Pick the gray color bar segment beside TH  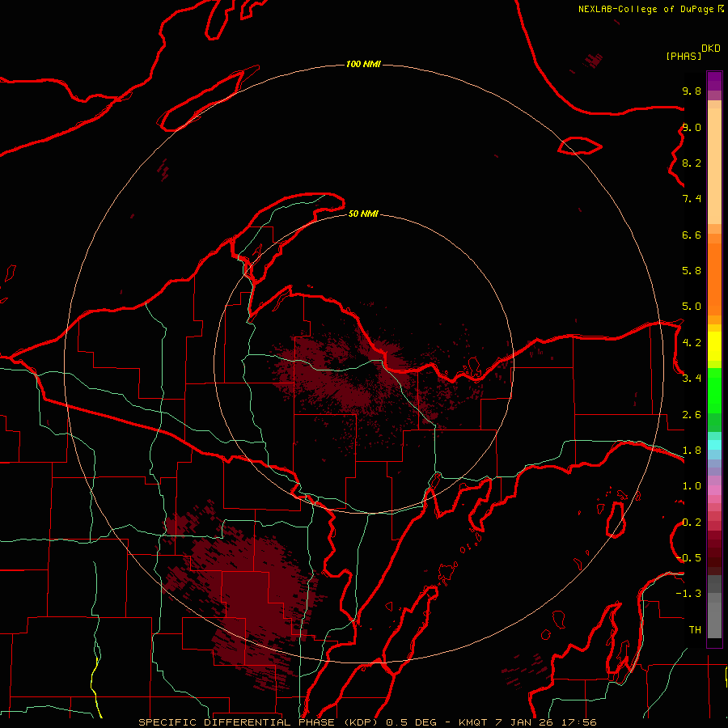point(714,622)
